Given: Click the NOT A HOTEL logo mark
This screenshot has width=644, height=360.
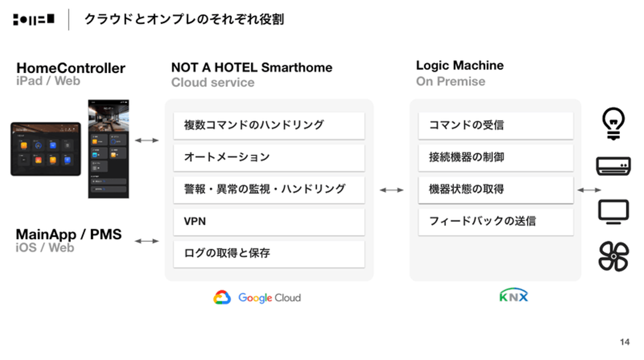Looking at the screenshot, I should click(x=34, y=20).
